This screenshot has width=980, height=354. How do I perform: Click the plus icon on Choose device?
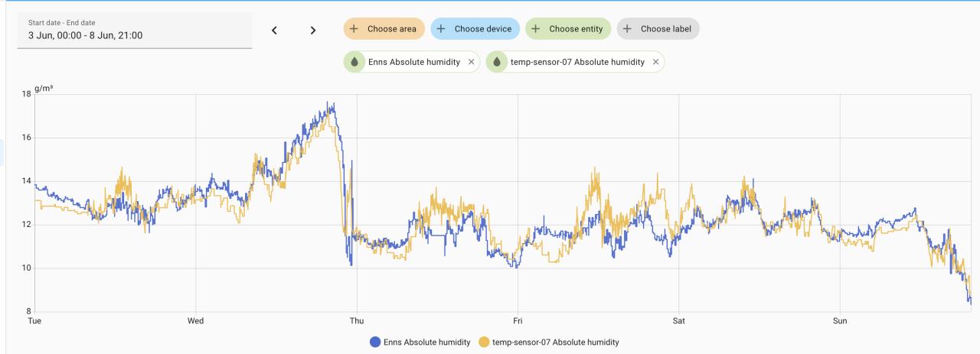pos(442,29)
